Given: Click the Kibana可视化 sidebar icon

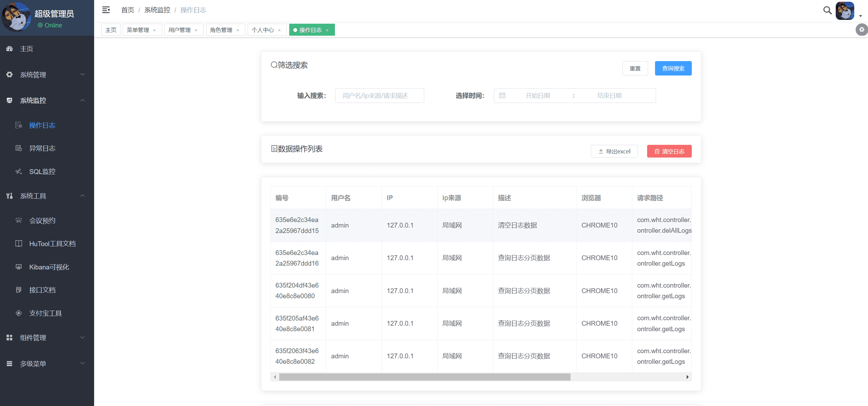Looking at the screenshot, I should point(19,267).
